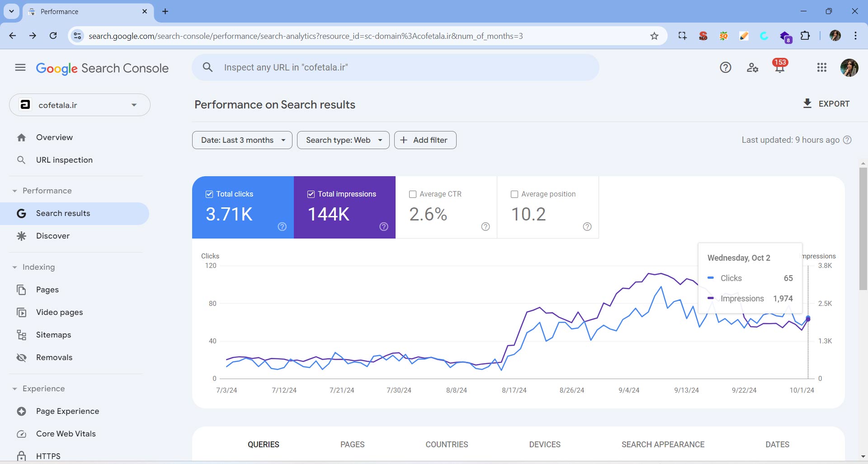Open the Sitemaps section

[x=53, y=334]
